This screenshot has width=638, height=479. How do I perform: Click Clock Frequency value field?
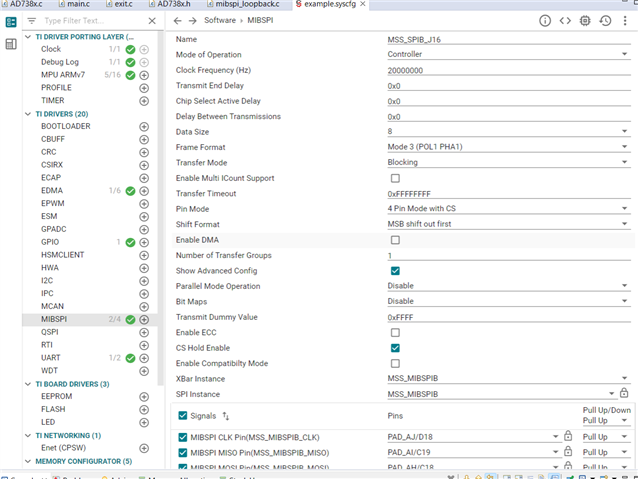point(509,70)
